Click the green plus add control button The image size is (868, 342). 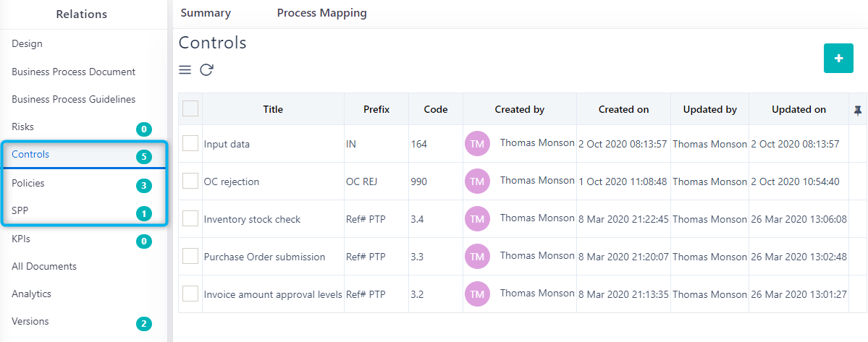click(x=838, y=59)
